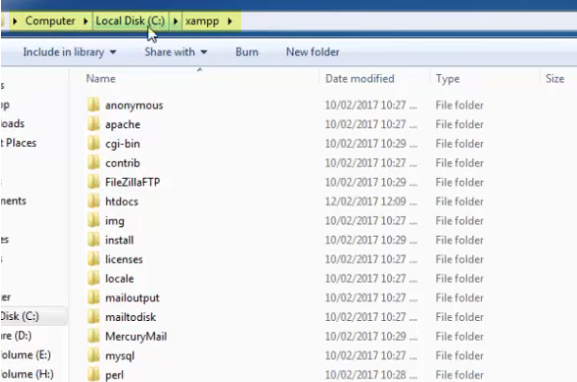577x382 pixels.
Task: Click the FileZillaFTP folder icon
Action: (x=93, y=182)
